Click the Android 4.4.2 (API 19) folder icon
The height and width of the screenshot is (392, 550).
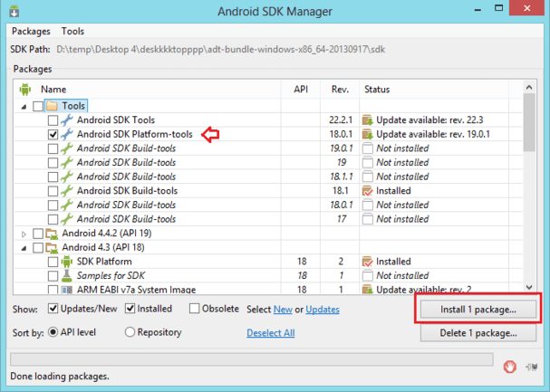tap(52, 234)
